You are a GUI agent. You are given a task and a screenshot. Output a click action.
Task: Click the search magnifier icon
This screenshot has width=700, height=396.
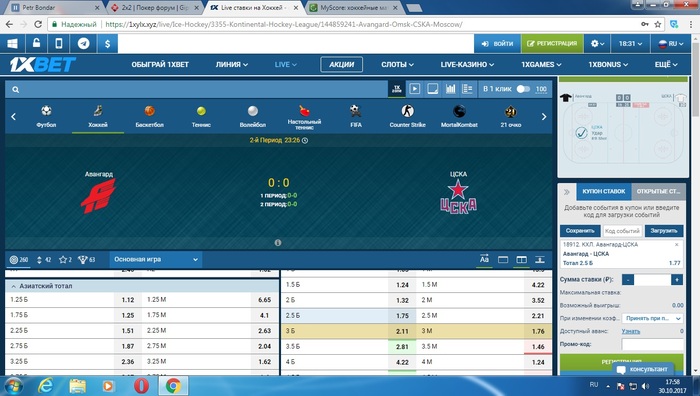click(16, 90)
